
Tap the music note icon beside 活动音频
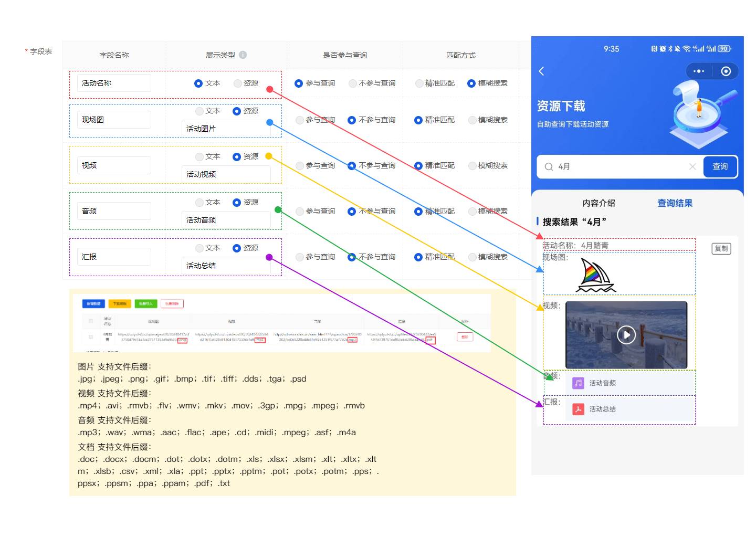578,383
